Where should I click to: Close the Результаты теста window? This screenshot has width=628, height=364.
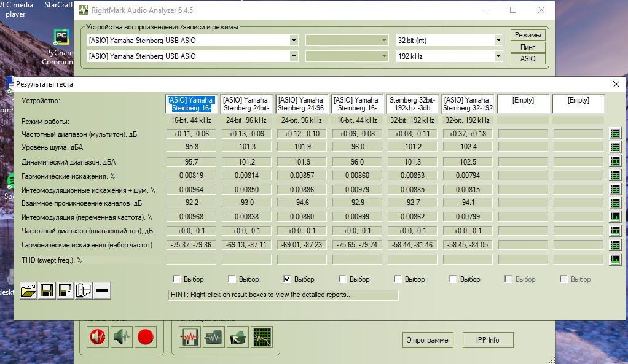(x=616, y=84)
